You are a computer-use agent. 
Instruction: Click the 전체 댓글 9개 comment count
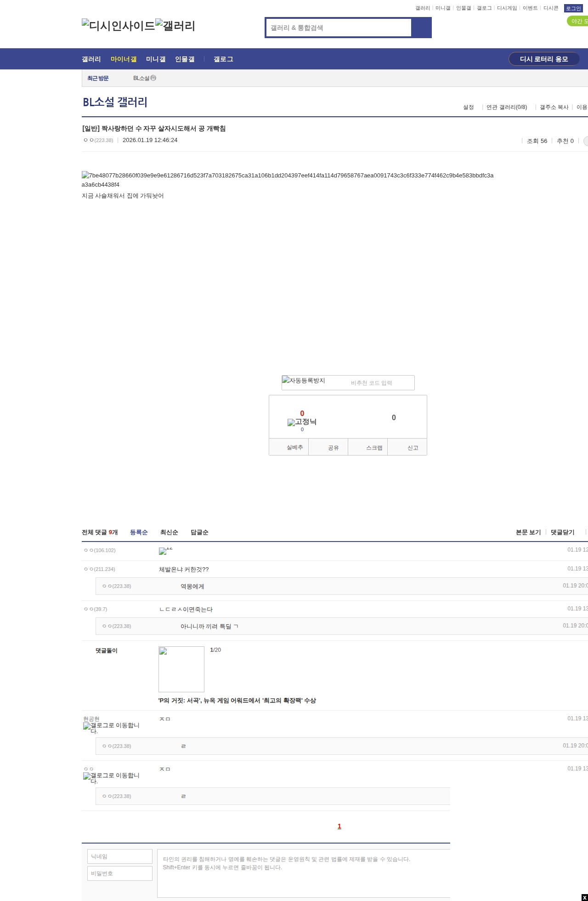(100, 532)
